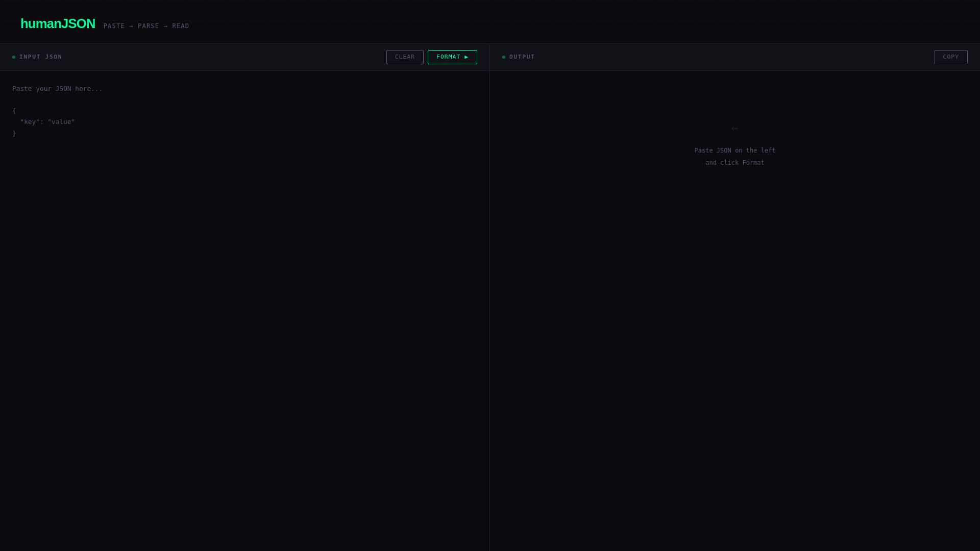
Task: Click the OUTPUT panel label
Action: pos(522,57)
